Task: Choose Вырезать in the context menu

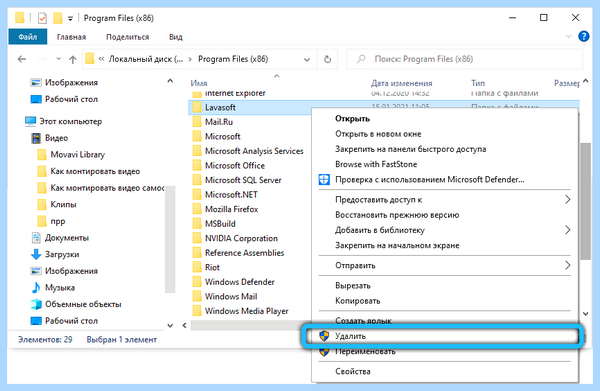Action: (x=352, y=285)
